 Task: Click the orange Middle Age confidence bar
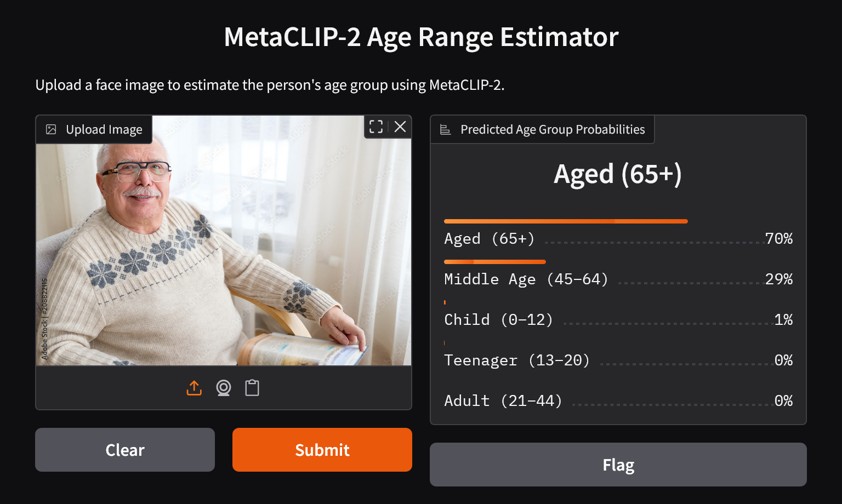click(x=494, y=262)
